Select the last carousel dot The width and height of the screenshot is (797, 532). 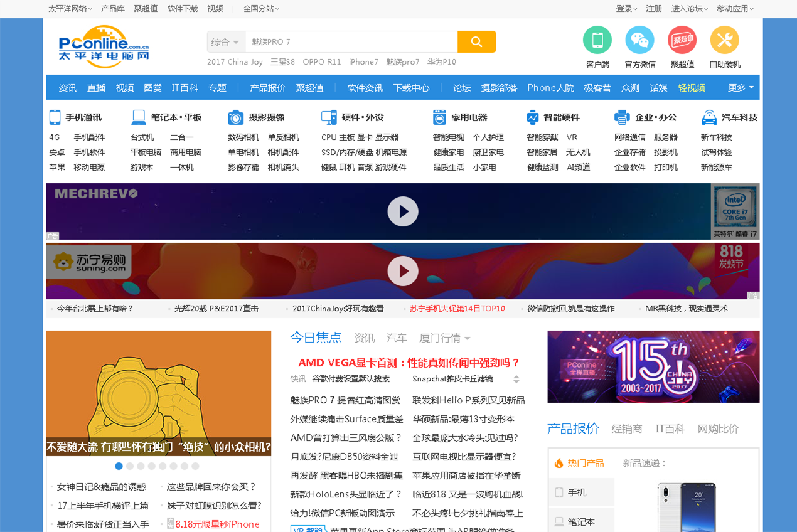pos(195,466)
